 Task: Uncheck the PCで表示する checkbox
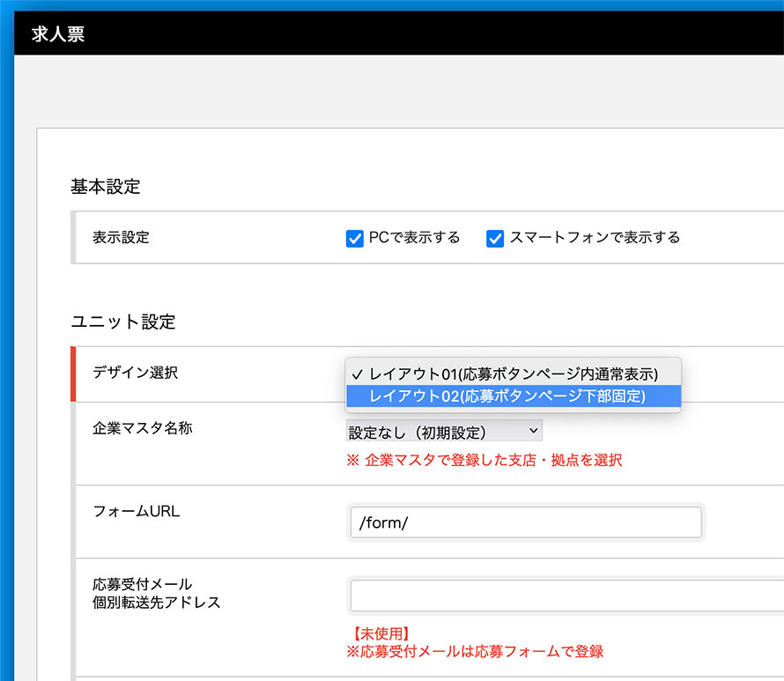point(354,239)
